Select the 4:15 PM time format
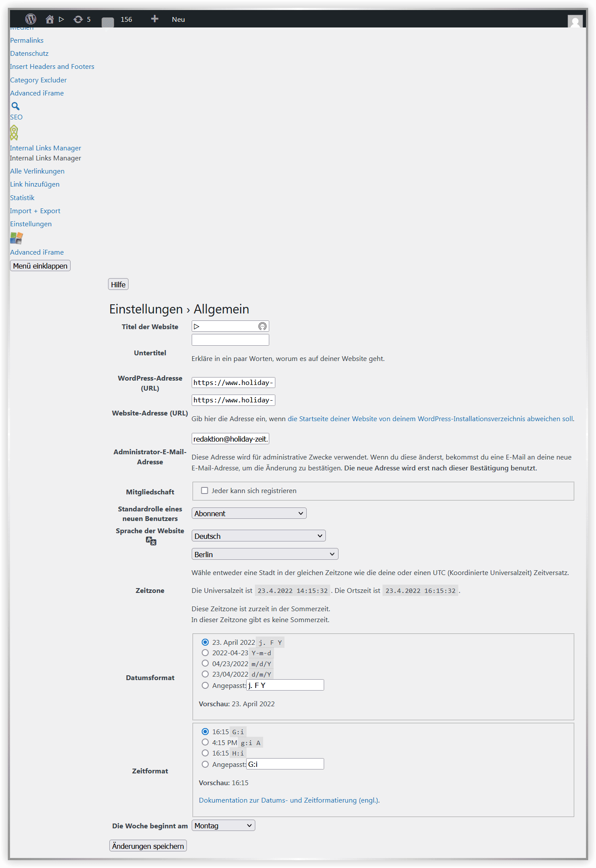The height and width of the screenshot is (868, 596). tap(205, 742)
